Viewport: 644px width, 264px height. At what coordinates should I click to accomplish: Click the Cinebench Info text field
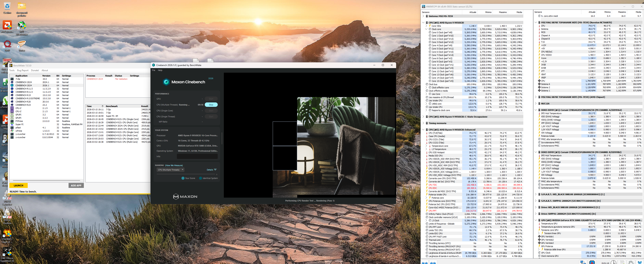(197, 156)
